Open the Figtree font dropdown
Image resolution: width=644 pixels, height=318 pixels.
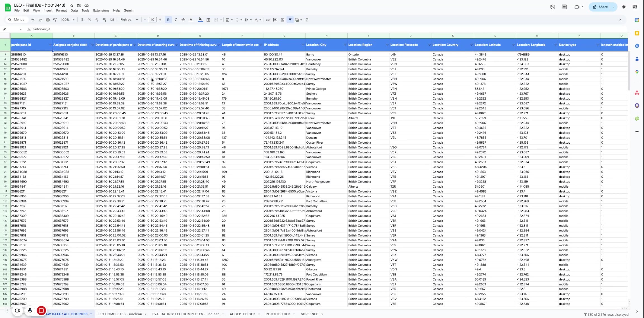[129, 20]
